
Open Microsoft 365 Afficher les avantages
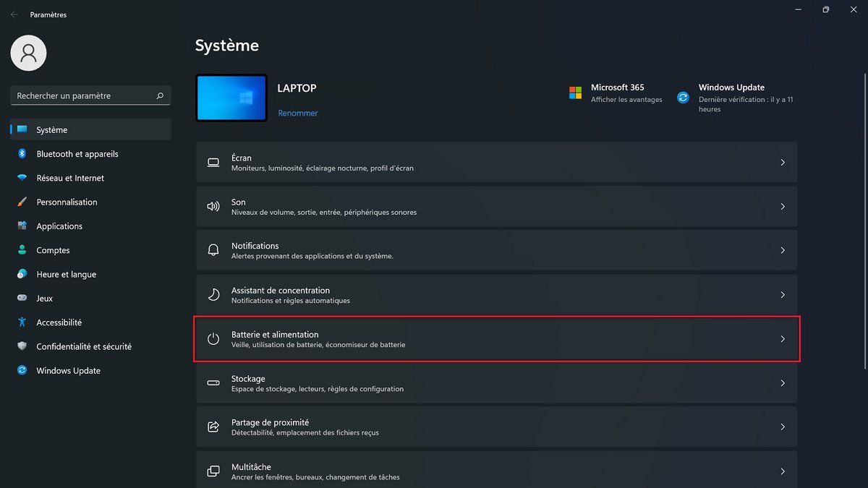(626, 100)
